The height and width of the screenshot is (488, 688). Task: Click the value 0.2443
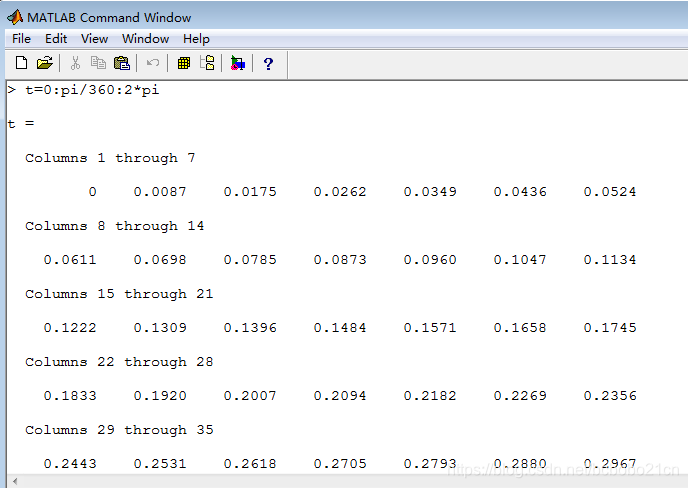tap(70, 464)
